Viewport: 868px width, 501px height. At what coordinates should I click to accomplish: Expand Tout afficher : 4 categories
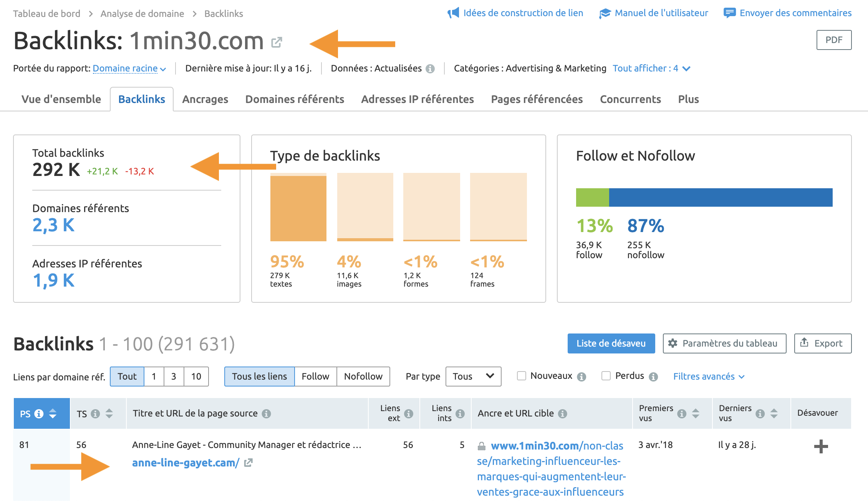click(x=651, y=68)
